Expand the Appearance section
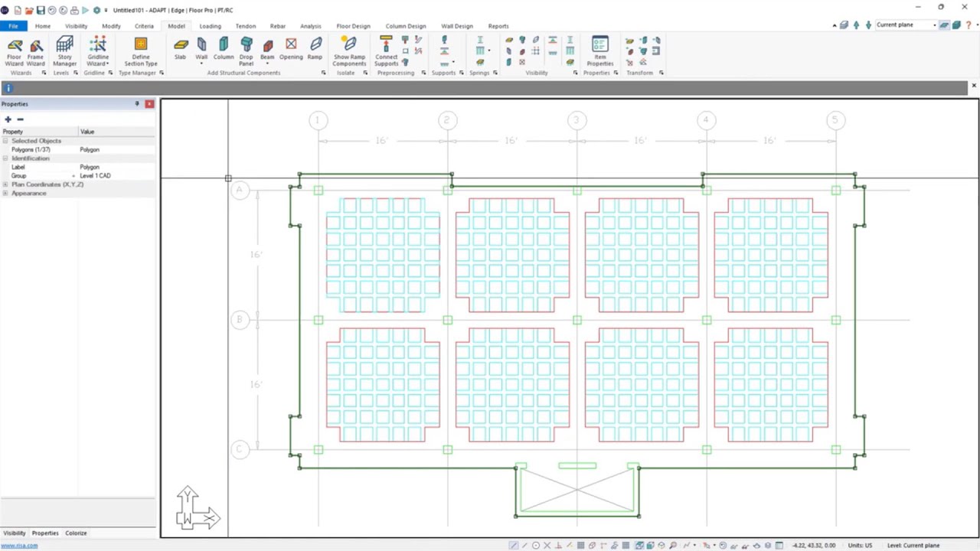980x551 pixels. tap(5, 193)
